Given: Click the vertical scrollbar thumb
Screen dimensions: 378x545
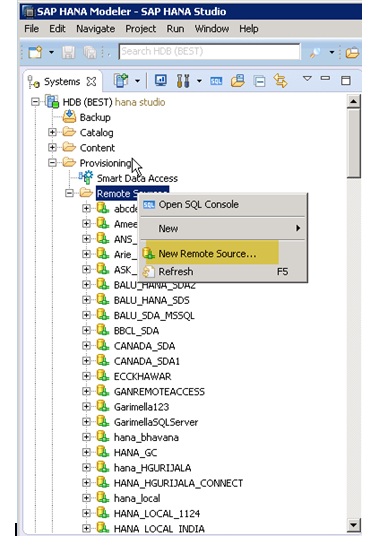Looking at the screenshot, I should click(x=353, y=143).
